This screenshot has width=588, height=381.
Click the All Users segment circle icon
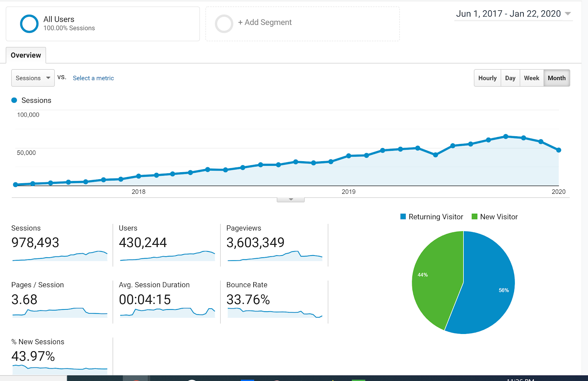29,23
